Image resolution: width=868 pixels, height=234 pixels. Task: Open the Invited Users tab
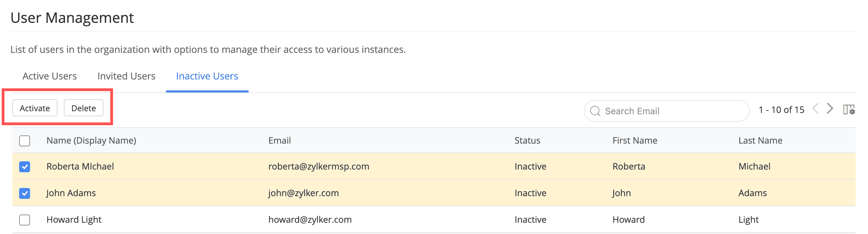pyautogui.click(x=126, y=76)
